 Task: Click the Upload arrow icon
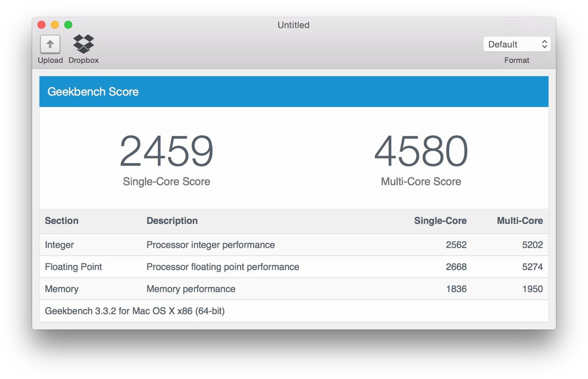50,44
